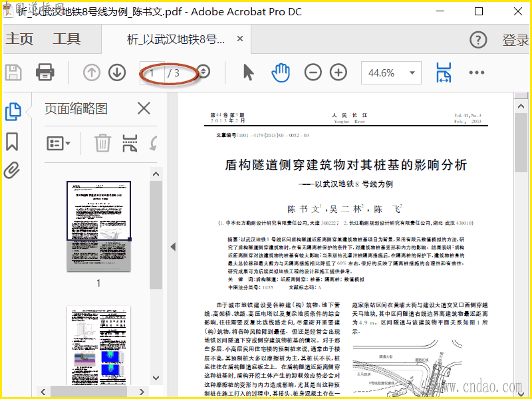Click the Save file icon
Screen dimensions: 532x399
[13, 72]
